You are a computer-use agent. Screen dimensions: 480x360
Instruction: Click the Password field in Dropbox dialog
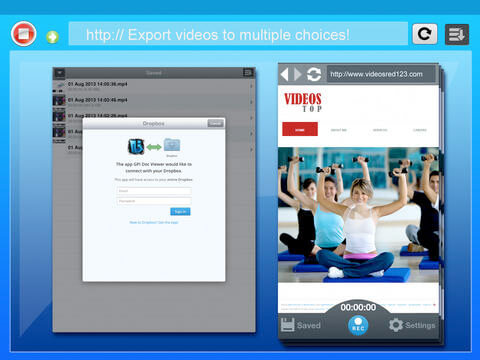[154, 201]
